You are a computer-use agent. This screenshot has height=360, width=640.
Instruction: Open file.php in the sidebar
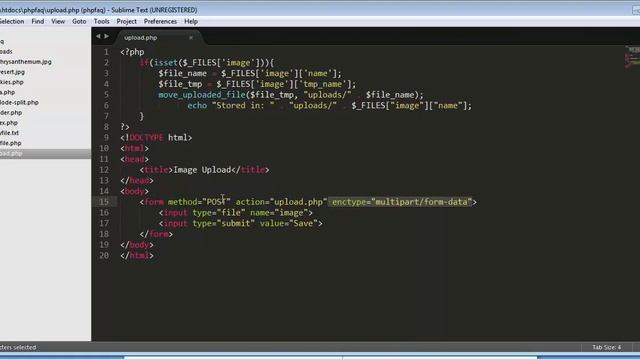[11, 143]
